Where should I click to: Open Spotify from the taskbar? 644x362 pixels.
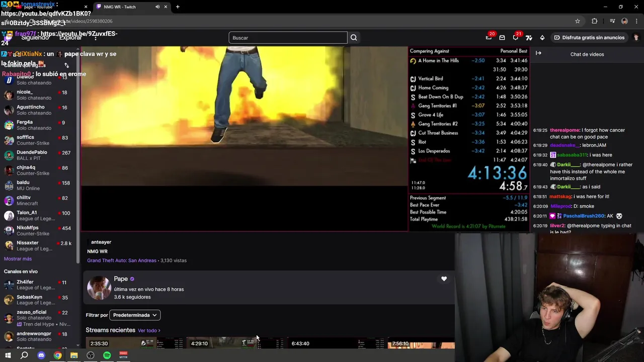click(x=107, y=355)
